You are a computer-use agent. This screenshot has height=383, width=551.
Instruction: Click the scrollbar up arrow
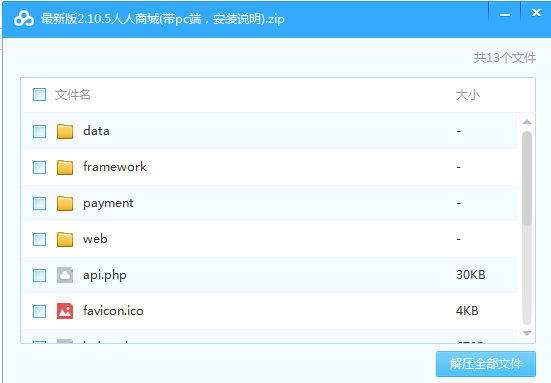point(527,122)
